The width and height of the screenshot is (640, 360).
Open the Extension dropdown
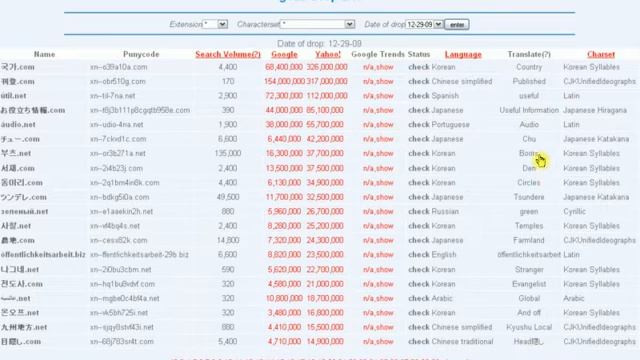[x=215, y=24]
